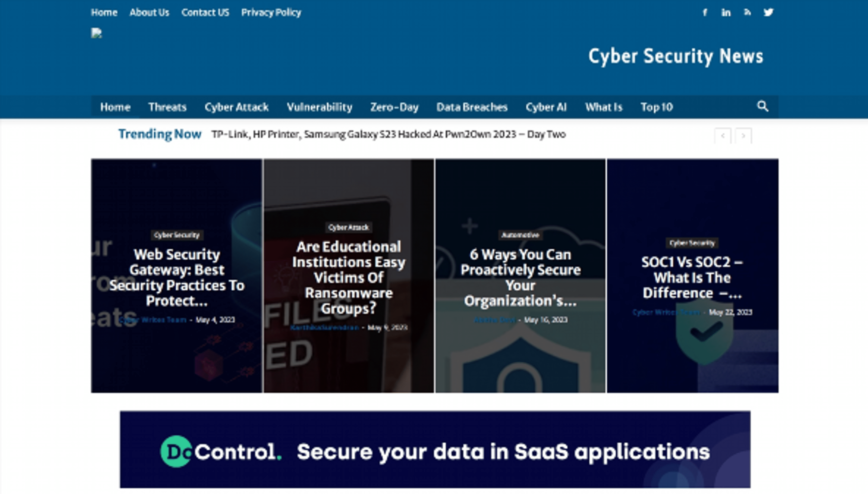Open the What Is menu
Screen dimensions: 868x494
pos(604,107)
